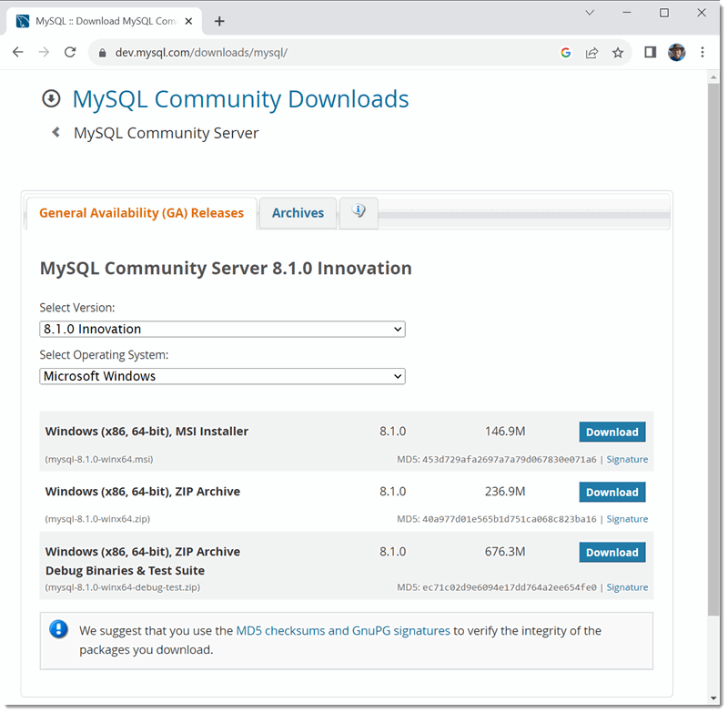Open Signature link for mysql-8.1.0-winx64.msi

pyautogui.click(x=627, y=459)
